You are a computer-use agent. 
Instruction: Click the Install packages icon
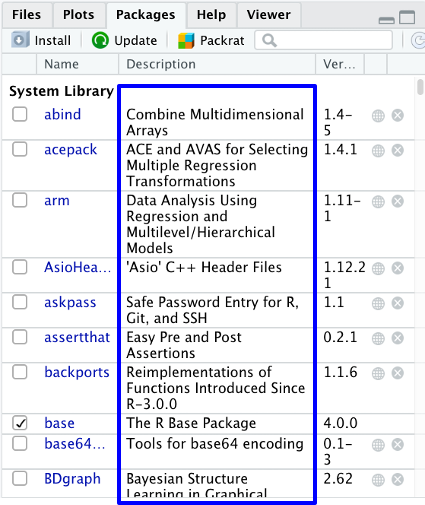(19, 40)
